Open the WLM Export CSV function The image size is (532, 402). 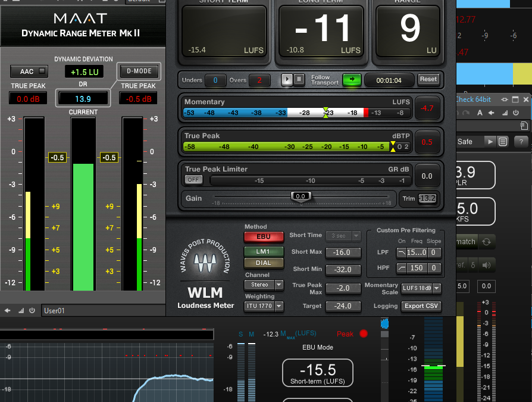pos(421,306)
